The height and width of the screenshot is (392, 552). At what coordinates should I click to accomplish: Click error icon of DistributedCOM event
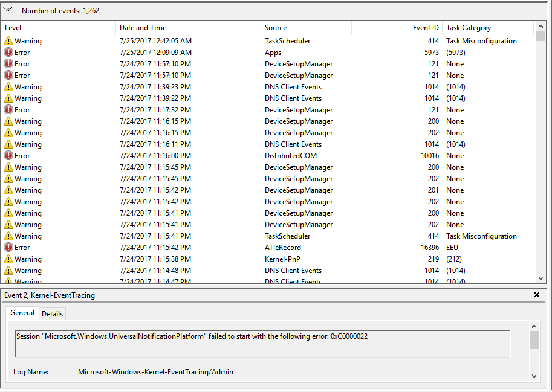click(8, 156)
